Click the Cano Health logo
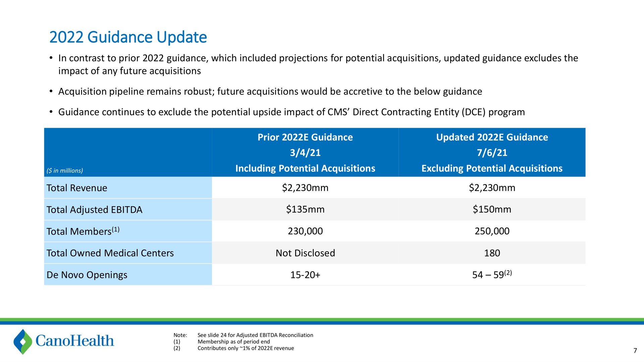This screenshot has height=362, width=644. coord(64,342)
